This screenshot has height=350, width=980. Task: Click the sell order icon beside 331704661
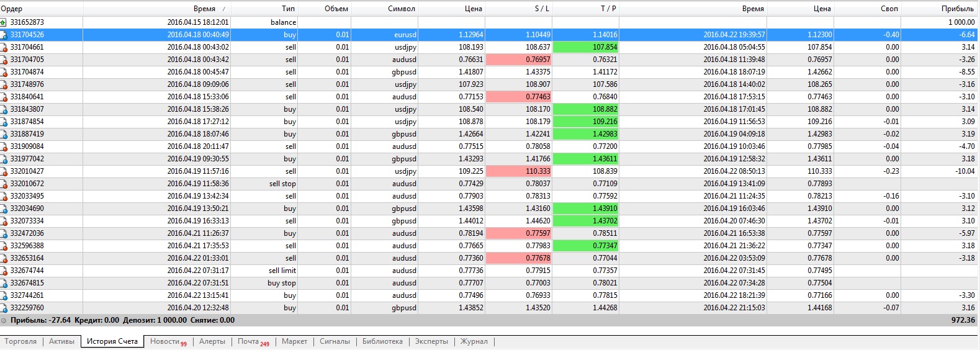[4, 47]
